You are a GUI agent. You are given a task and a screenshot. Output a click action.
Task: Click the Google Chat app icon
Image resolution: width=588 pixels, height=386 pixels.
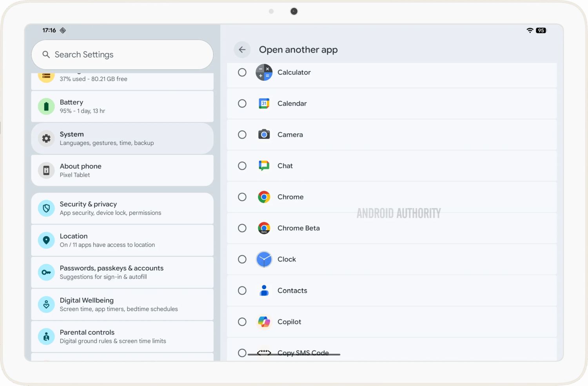pyautogui.click(x=264, y=166)
